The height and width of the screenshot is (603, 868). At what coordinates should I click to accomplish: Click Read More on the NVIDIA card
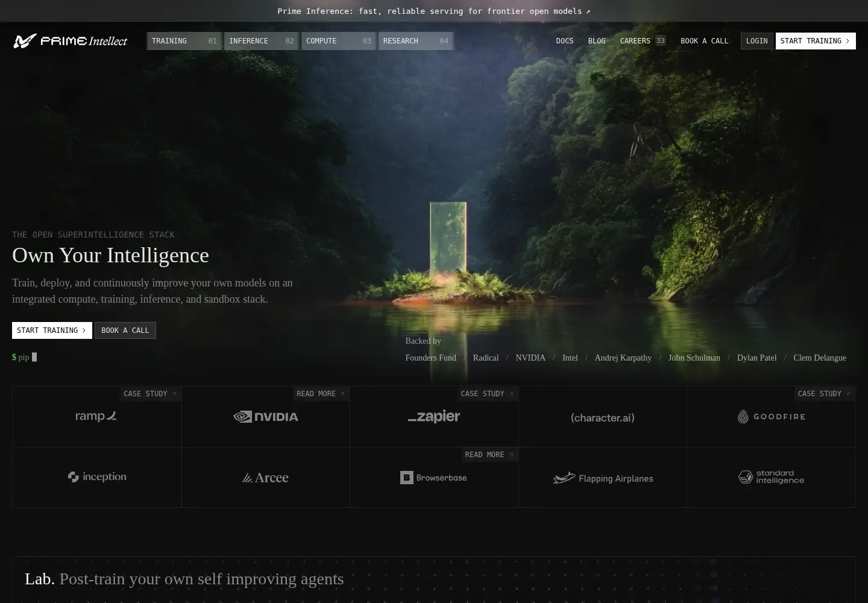click(321, 394)
